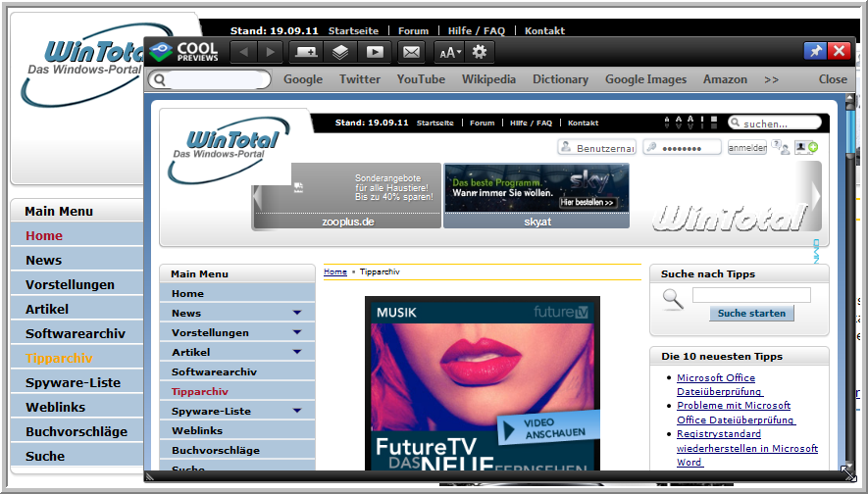Image resolution: width=868 pixels, height=494 pixels.
Task: Pin the Cool Previews window
Action: pyautogui.click(x=815, y=51)
